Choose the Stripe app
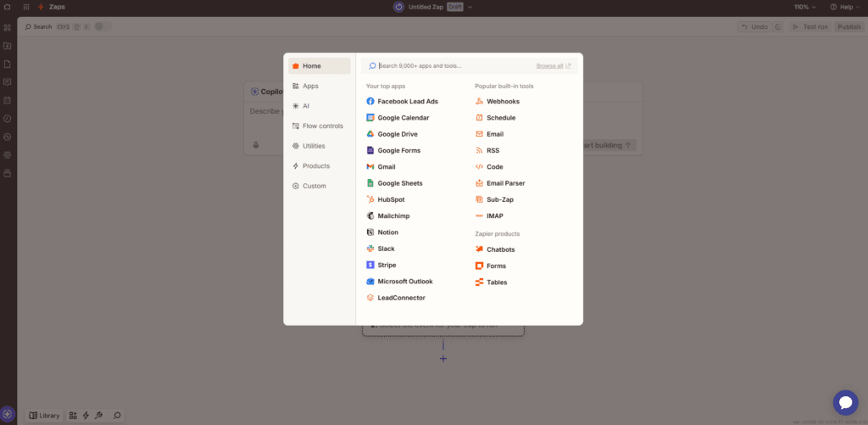This screenshot has width=868, height=425. pos(381,265)
